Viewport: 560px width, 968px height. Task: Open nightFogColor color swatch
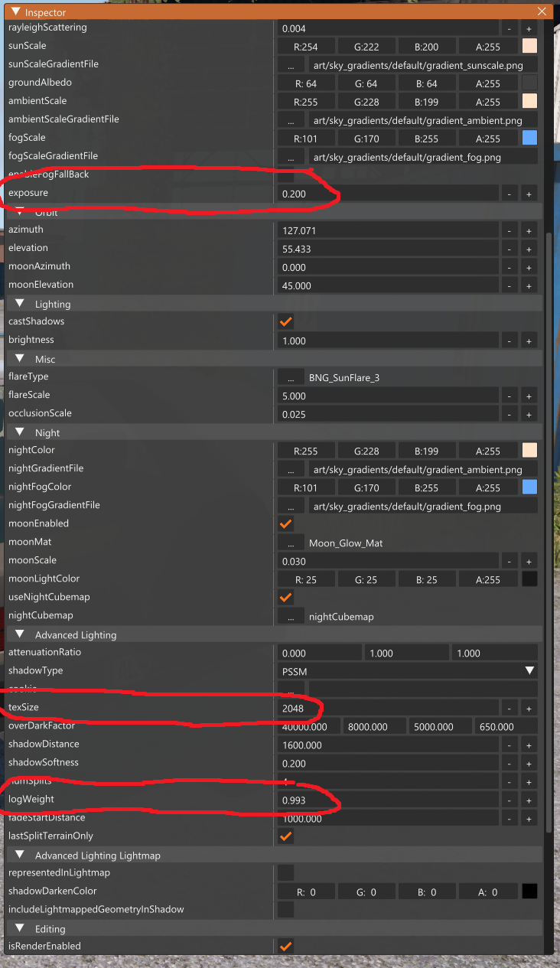tap(529, 487)
